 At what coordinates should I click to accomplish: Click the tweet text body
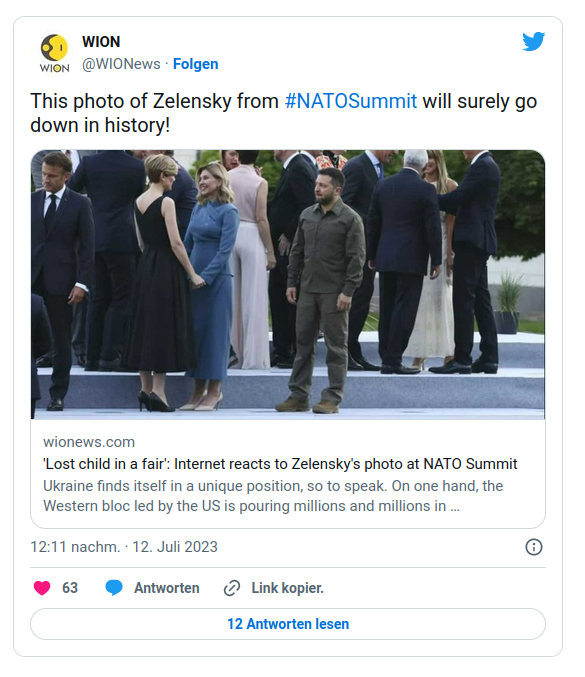[x=284, y=113]
